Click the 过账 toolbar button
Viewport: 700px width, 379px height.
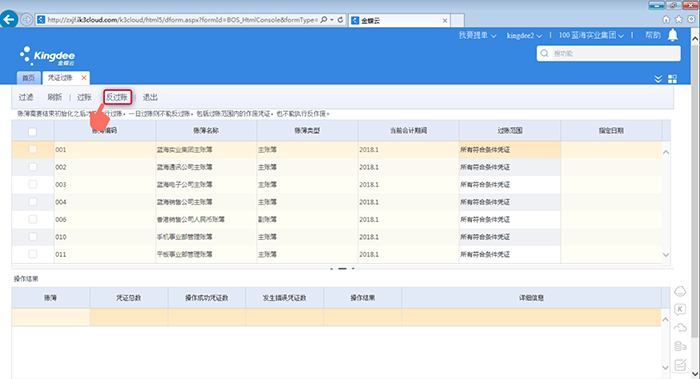point(84,97)
